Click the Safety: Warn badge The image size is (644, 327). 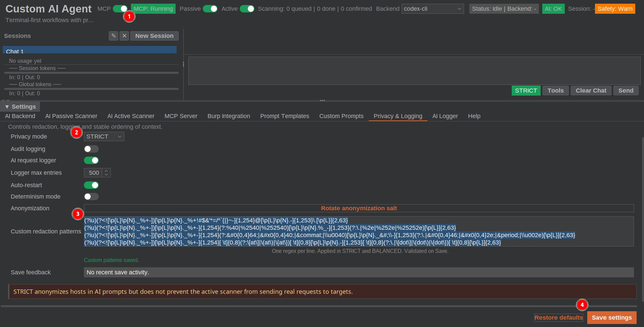615,9
